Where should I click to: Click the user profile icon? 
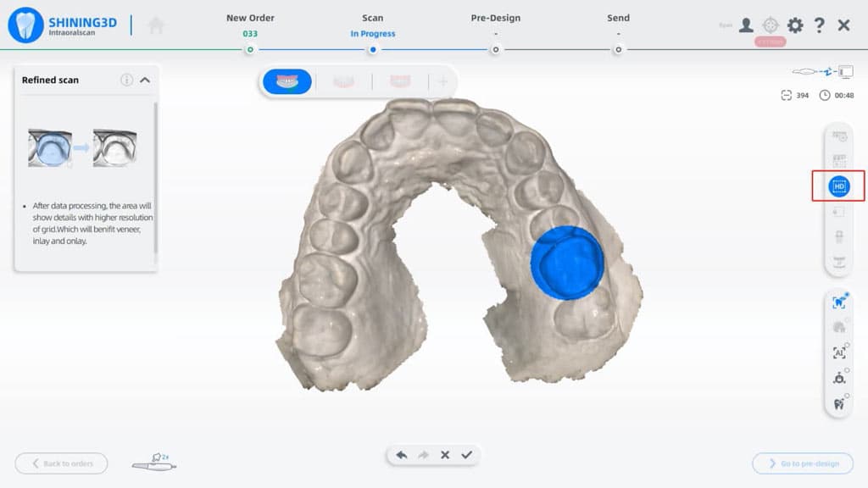pos(744,25)
